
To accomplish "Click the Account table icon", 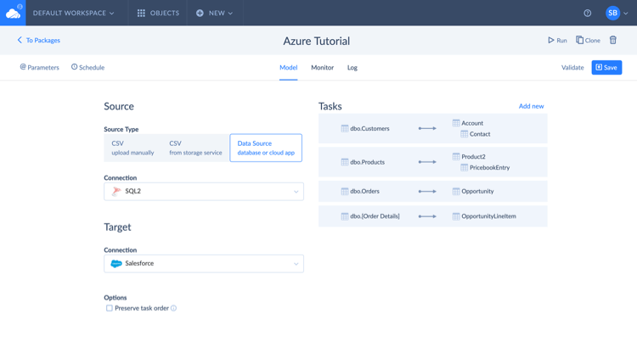I will [456, 122].
